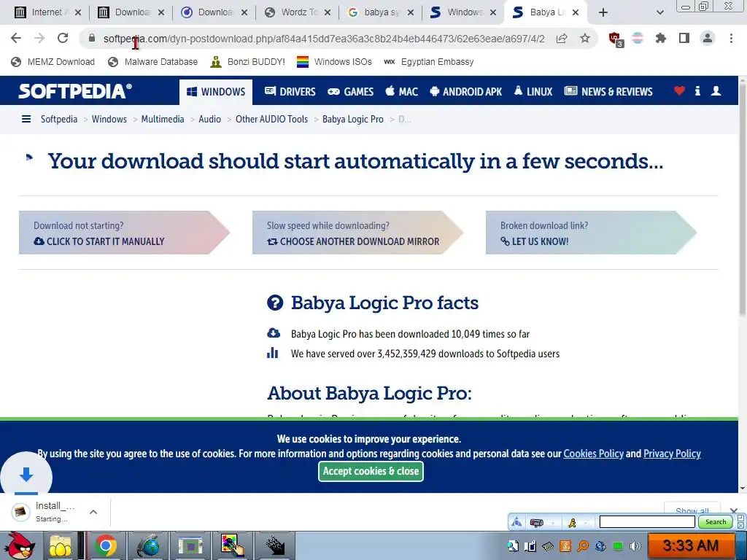Bookmark this page with the star icon
The image size is (747, 560).
coord(585,39)
